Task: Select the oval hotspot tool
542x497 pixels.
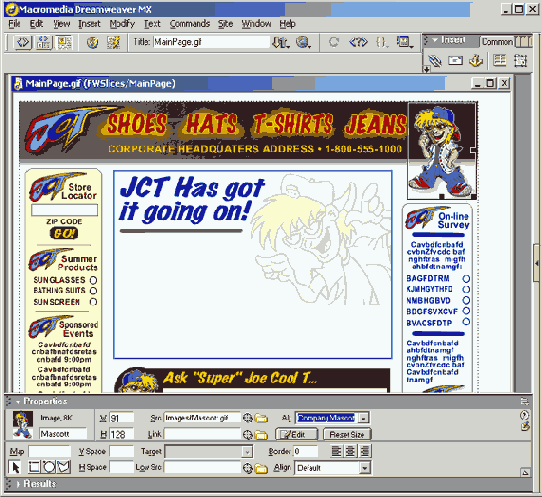Action: [49, 467]
